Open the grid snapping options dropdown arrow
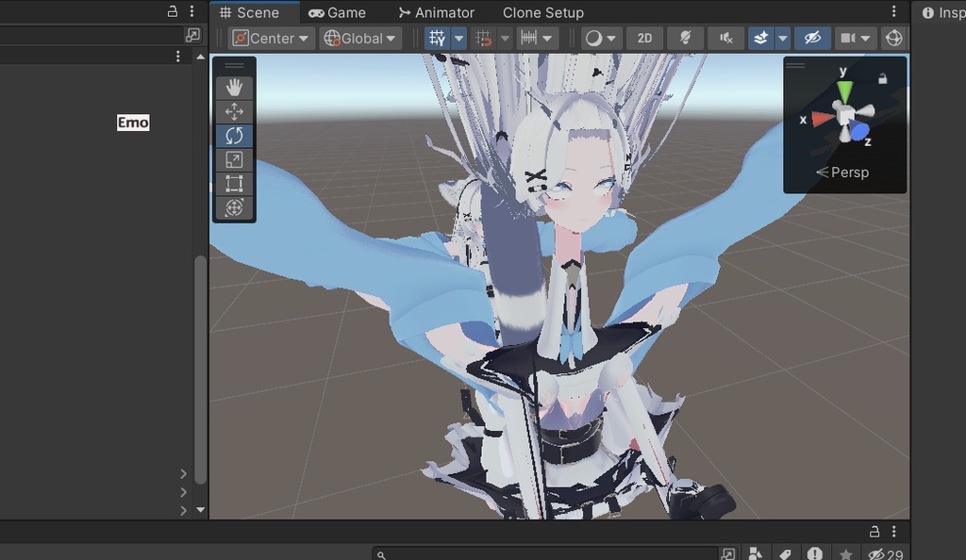This screenshot has width=966, height=560. (505, 38)
